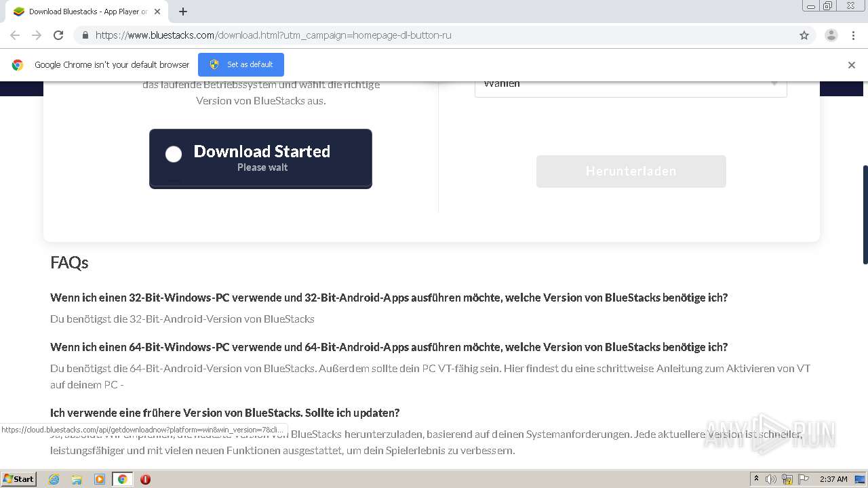This screenshot has height=488, width=868.
Task: Select the Download Bluestacks tab
Action: point(87,12)
